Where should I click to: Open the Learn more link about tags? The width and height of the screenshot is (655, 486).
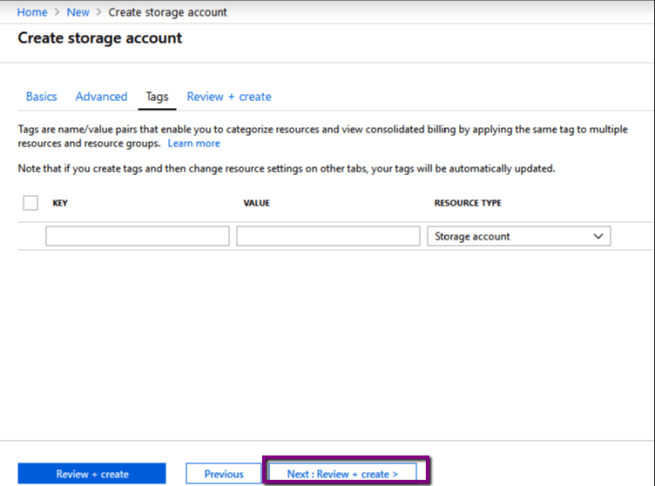[x=194, y=144]
